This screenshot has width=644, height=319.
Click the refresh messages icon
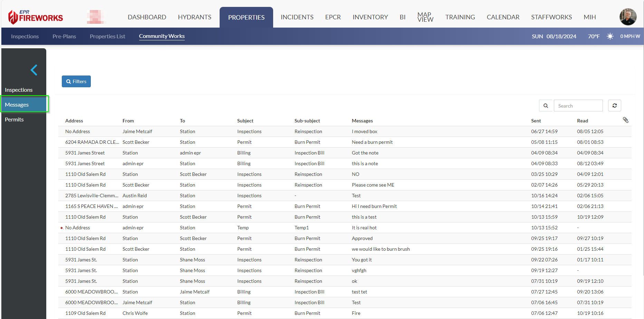tap(614, 106)
